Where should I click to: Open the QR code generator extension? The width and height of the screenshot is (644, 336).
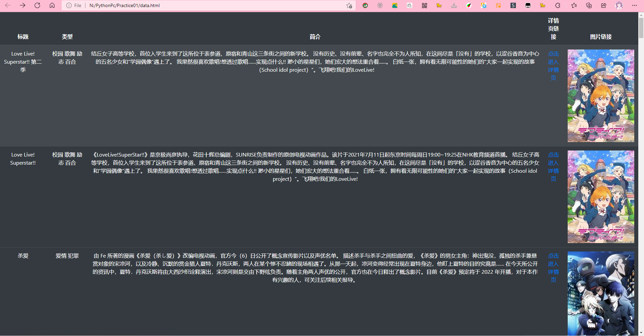[424, 5]
